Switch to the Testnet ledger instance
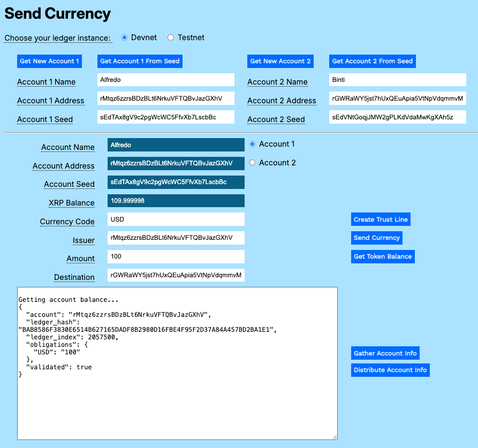Image resolution: width=478 pixels, height=448 pixels. (170, 37)
